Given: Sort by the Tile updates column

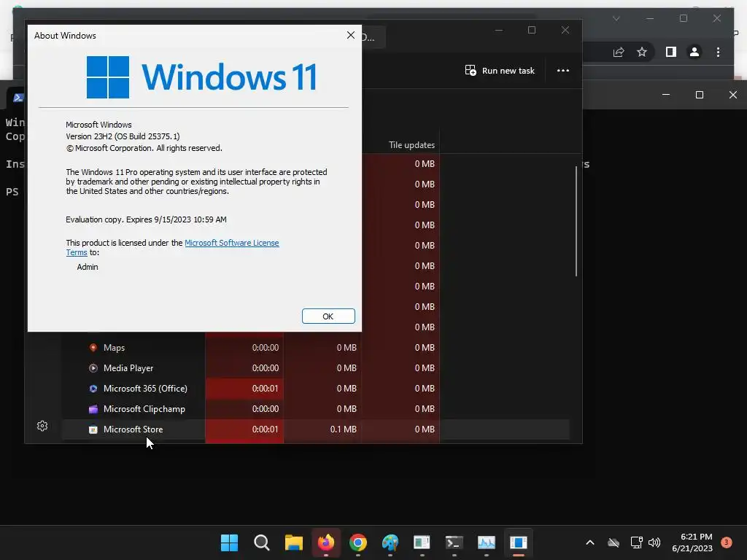Looking at the screenshot, I should pos(411,145).
